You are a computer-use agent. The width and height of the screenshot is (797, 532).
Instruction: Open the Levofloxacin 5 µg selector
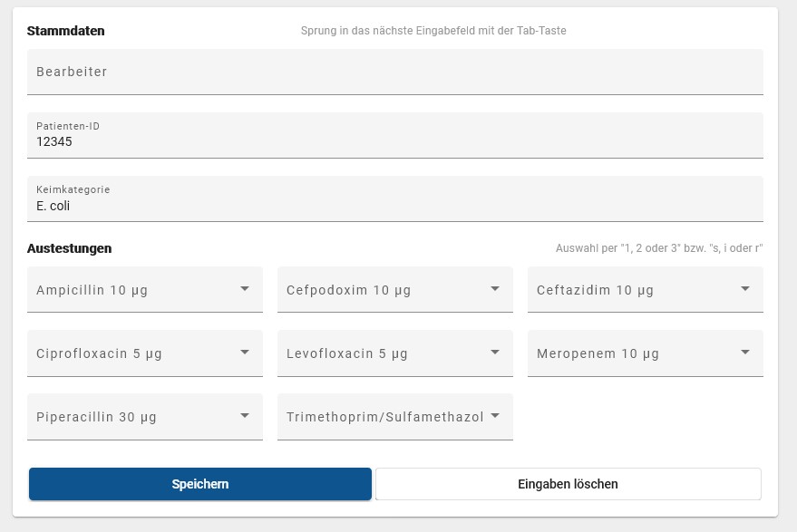[395, 353]
